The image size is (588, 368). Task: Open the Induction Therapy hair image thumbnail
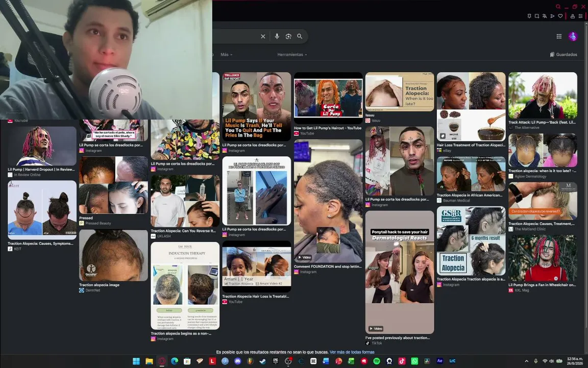tap(185, 286)
